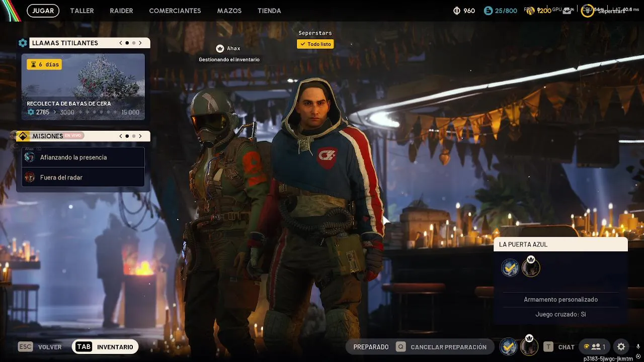Screen dimensions: 644x362
Task: Click ready-check player avatar in bottom bar
Action: tap(509, 346)
